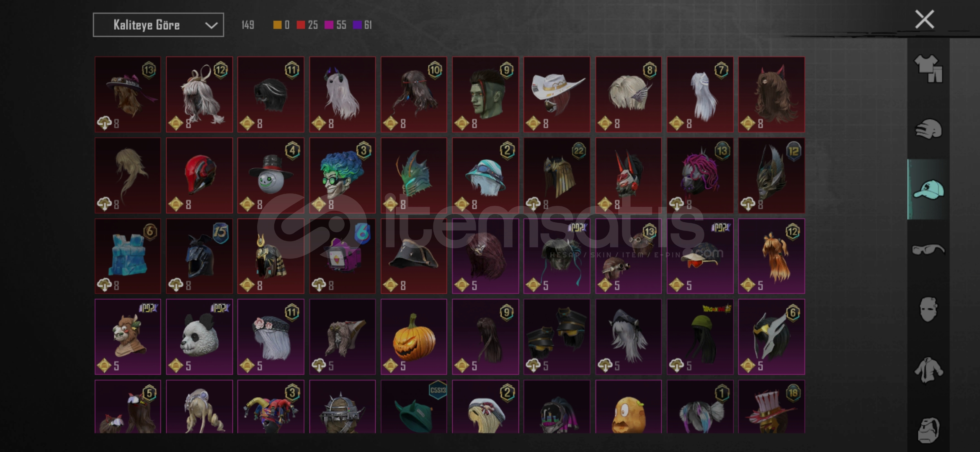980x452 pixels.
Task: Select the green-haired clown mask with glasses
Action: [342, 175]
